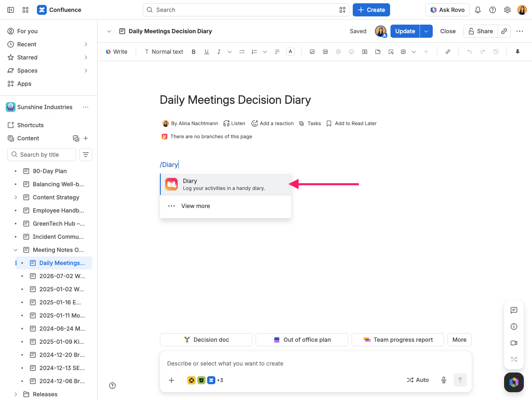
Task: Open notifications bell
Action: (478, 10)
